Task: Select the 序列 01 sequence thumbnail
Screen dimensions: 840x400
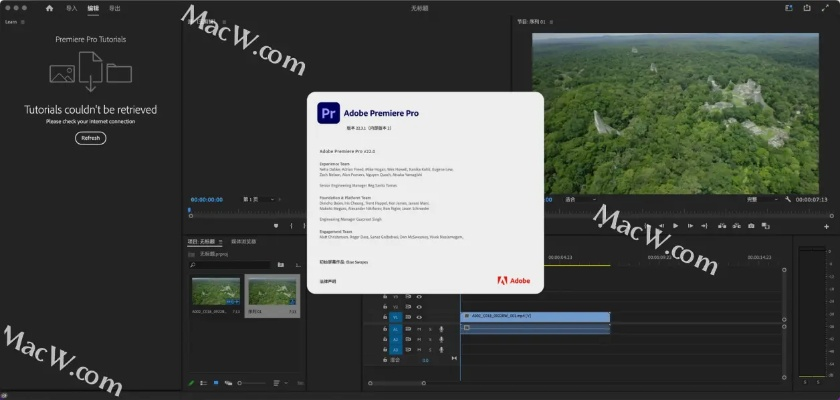Action: coord(273,291)
